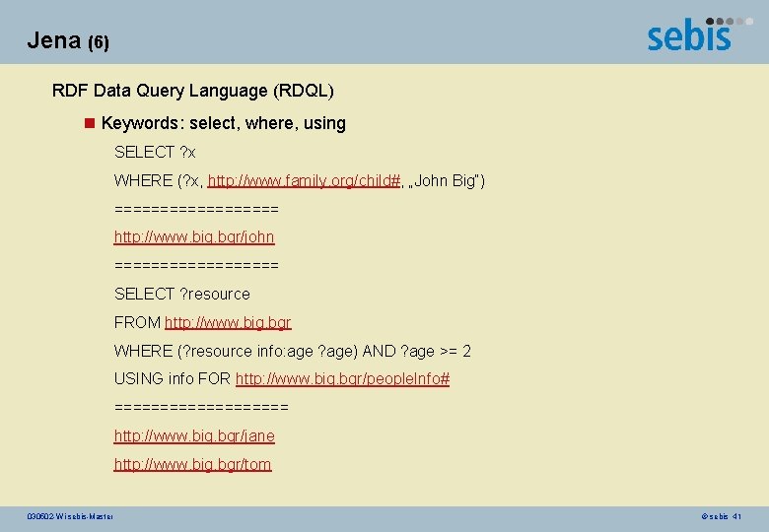Open the family.org/child# link
Viewport: 769px width, 532px height.
coord(304,180)
